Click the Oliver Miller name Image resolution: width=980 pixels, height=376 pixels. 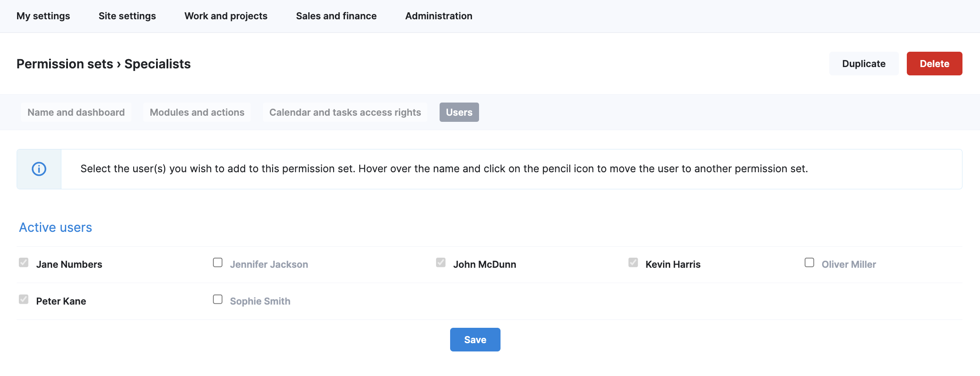pos(849,264)
